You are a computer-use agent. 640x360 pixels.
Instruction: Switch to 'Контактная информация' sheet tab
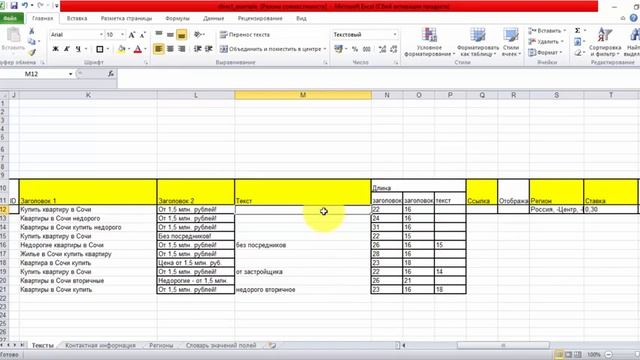coord(100,345)
